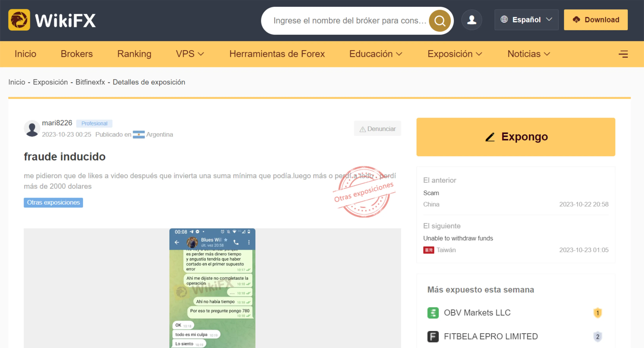Expand the Exposición menu
Viewport: 644px width, 348px height.
pos(455,54)
